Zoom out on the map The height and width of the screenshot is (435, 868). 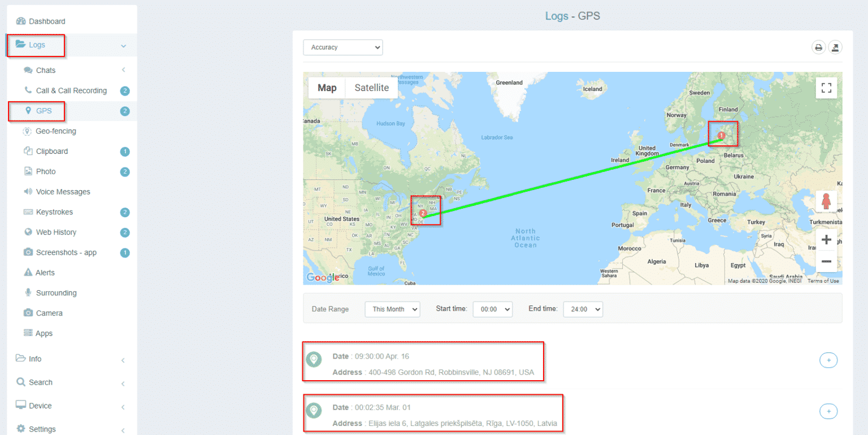click(826, 261)
